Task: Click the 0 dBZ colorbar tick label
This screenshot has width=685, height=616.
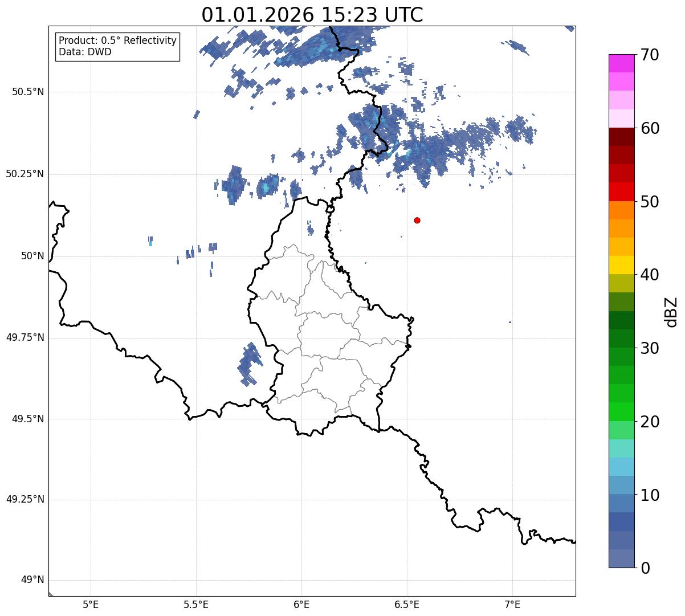Action: pos(645,568)
